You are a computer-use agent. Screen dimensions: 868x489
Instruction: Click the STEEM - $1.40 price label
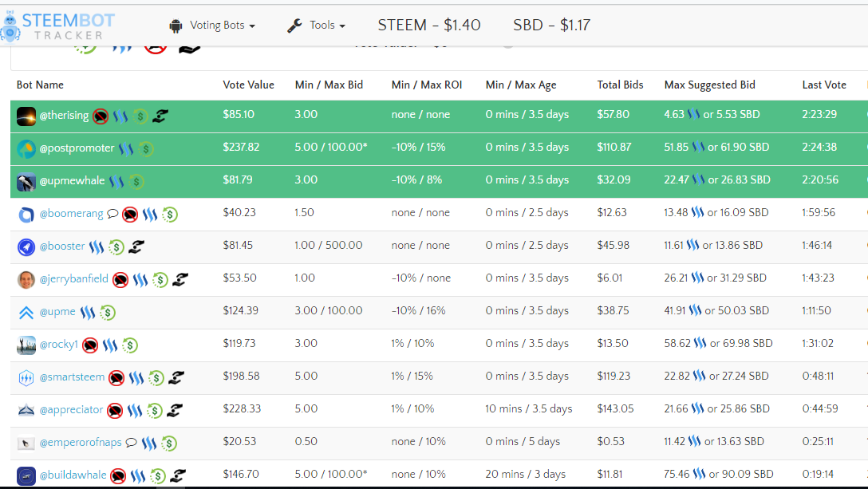click(429, 26)
